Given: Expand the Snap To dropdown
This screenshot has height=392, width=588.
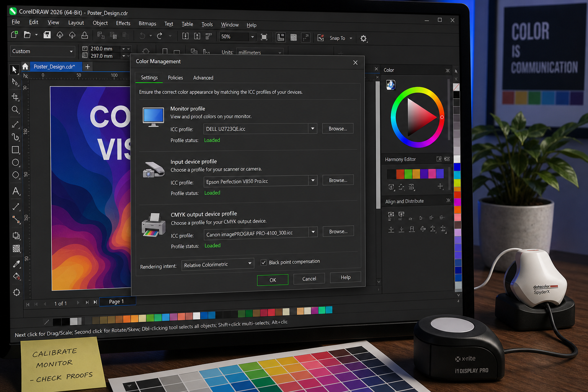Looking at the screenshot, I should 351,38.
